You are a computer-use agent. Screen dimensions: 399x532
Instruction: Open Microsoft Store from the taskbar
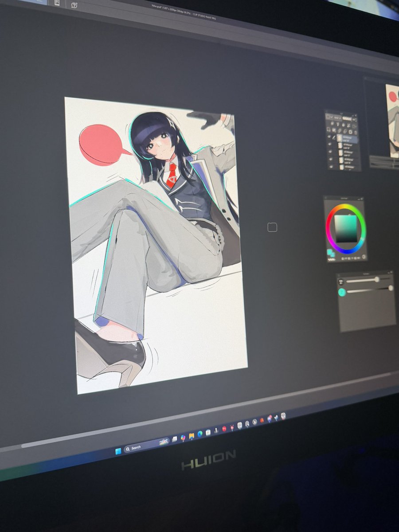[208, 432]
